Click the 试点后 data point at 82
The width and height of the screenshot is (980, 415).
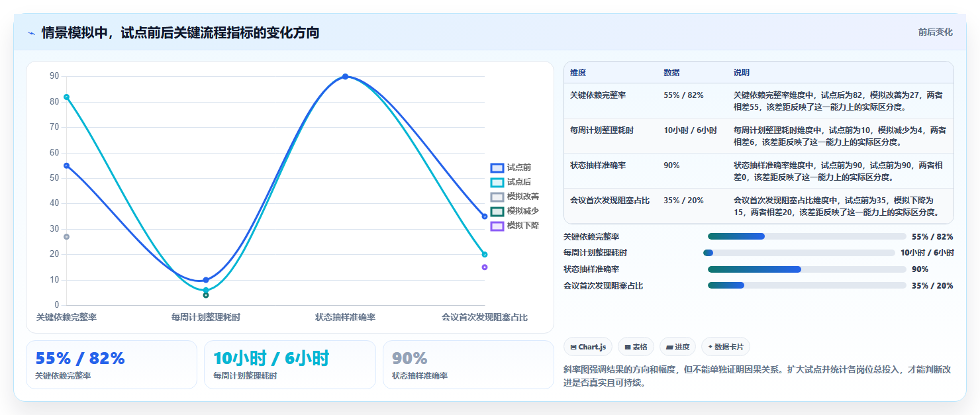click(x=66, y=97)
